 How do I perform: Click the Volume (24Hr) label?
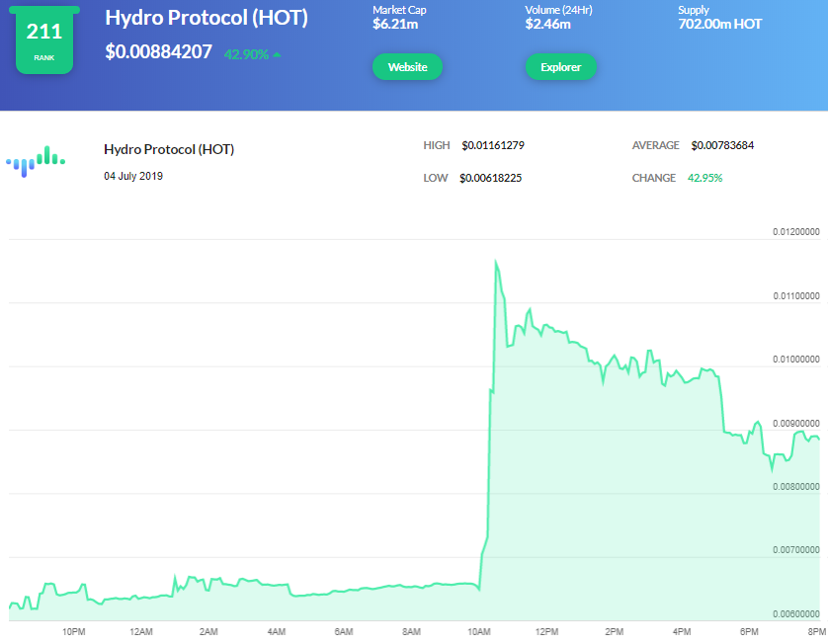[x=558, y=10]
